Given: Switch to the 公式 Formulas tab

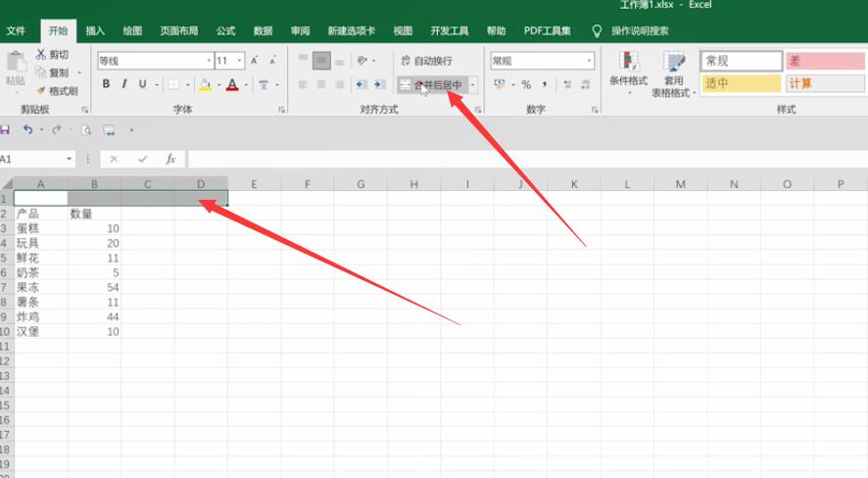Looking at the screenshot, I should [x=226, y=31].
